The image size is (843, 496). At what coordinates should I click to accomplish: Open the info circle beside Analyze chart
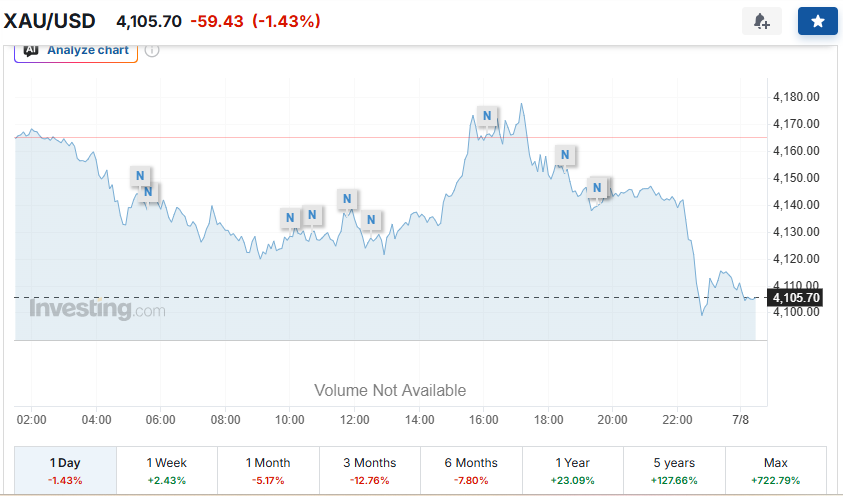(152, 51)
